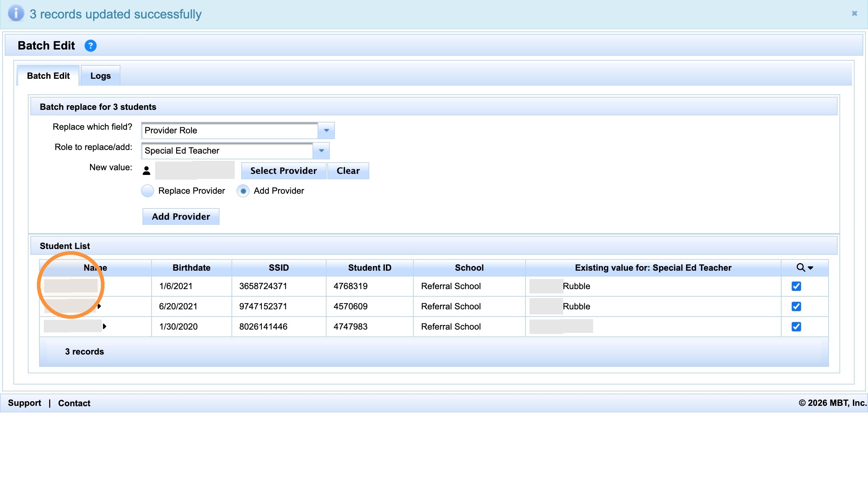This screenshot has width=868, height=485.
Task: Uncheck the checkbox for student ID 4570609
Action: (x=796, y=306)
